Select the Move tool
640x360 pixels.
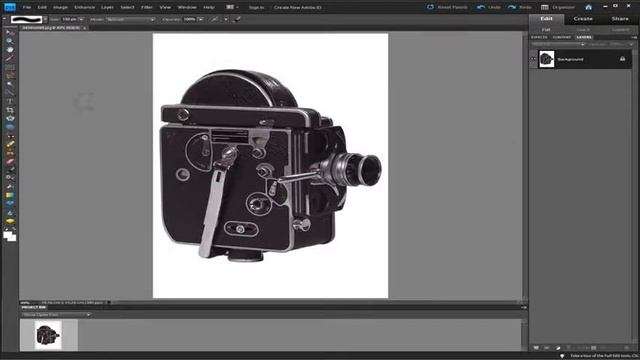click(10, 33)
